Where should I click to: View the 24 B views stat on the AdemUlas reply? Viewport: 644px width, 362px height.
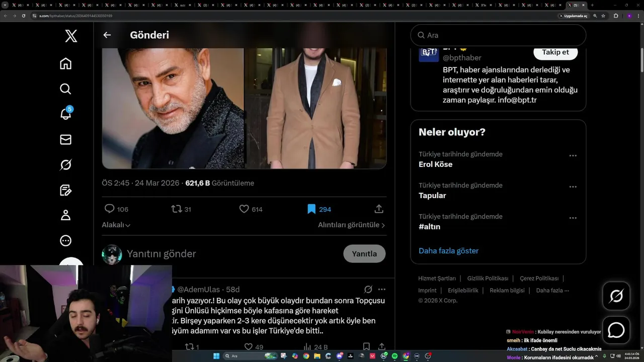(316, 346)
